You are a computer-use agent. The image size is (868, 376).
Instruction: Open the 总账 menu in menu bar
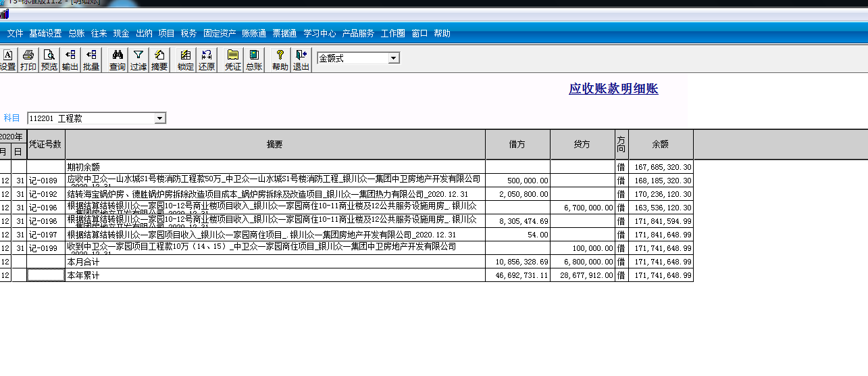click(76, 33)
